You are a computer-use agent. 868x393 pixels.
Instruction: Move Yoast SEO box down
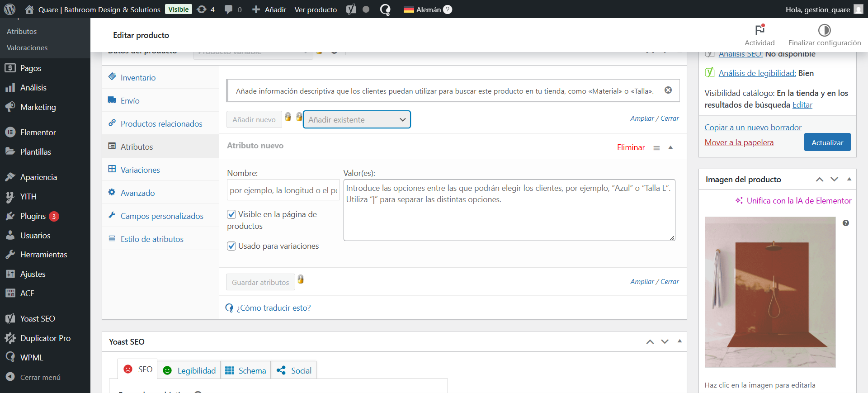(665, 342)
